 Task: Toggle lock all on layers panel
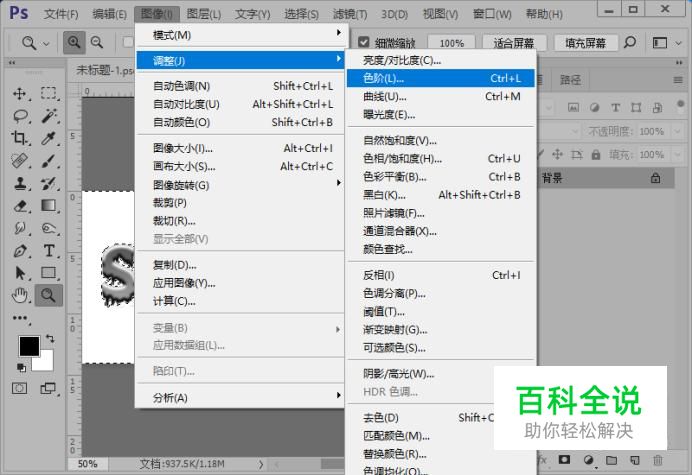[596, 155]
